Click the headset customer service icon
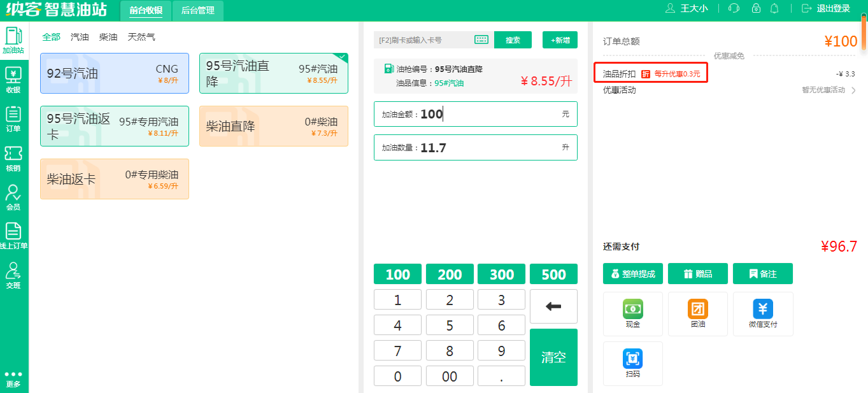Image resolution: width=868 pixels, height=393 pixels. pyautogui.click(x=734, y=8)
